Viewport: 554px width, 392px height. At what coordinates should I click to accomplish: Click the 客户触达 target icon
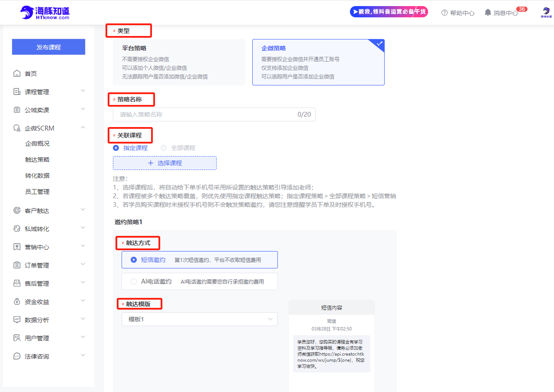[17, 211]
